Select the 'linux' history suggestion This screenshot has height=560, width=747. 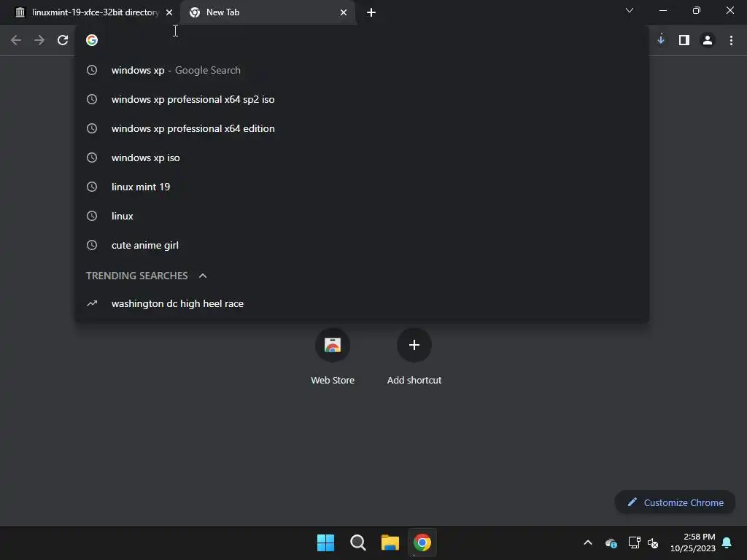pyautogui.click(x=362, y=216)
